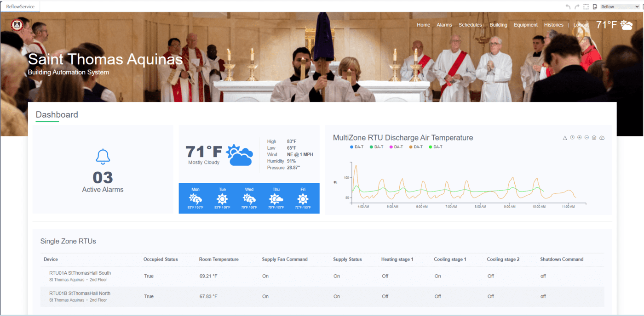Viewport: 644px width, 316px height.
Task: Toggle the orange DA-T legend series
Action: 416,147
